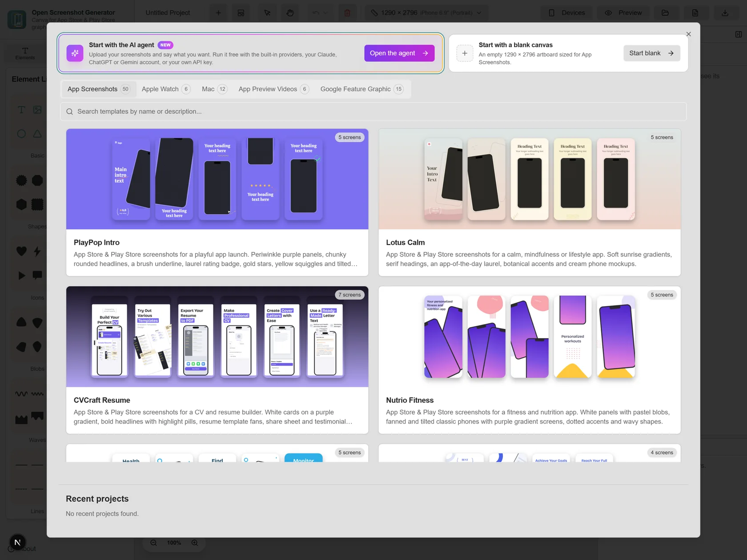
Task: Click the CVCraft Resume title
Action: click(102, 400)
